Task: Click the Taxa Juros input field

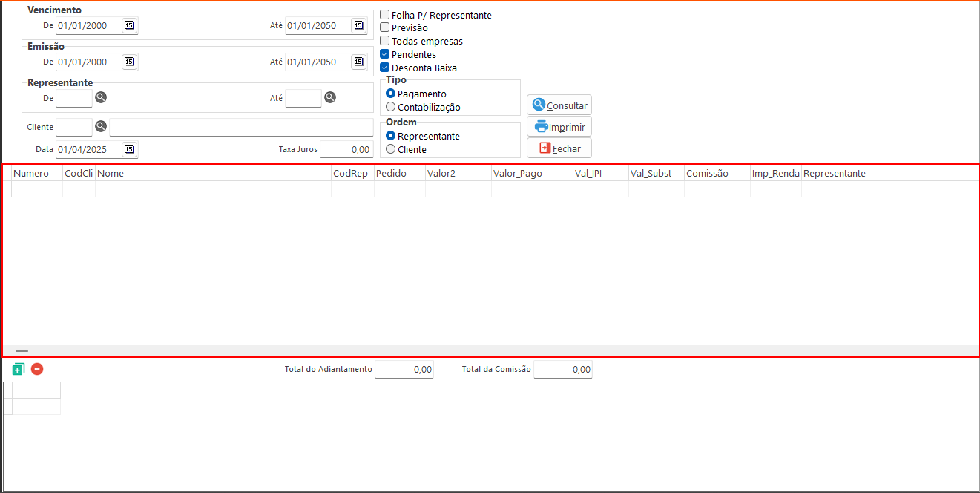Action: (x=346, y=149)
